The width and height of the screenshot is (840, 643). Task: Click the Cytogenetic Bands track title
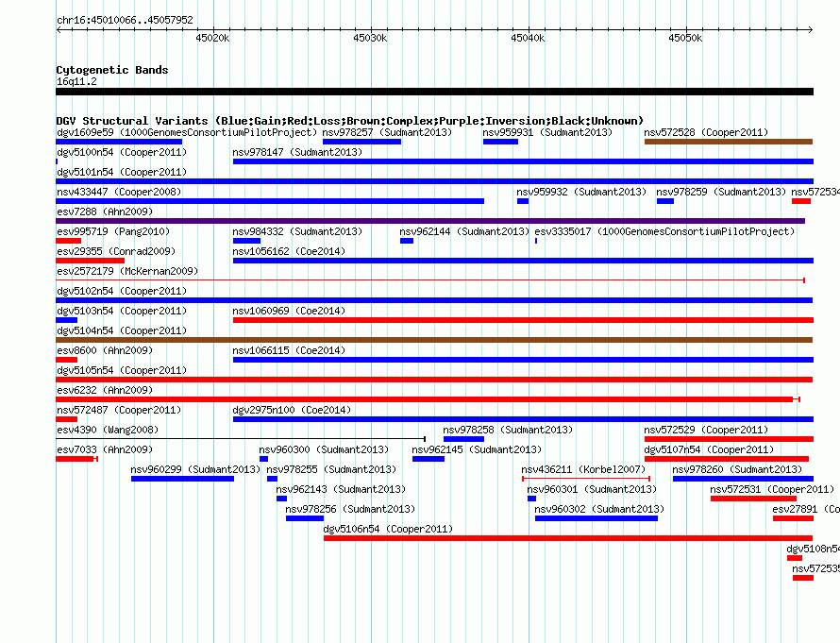pos(112,70)
